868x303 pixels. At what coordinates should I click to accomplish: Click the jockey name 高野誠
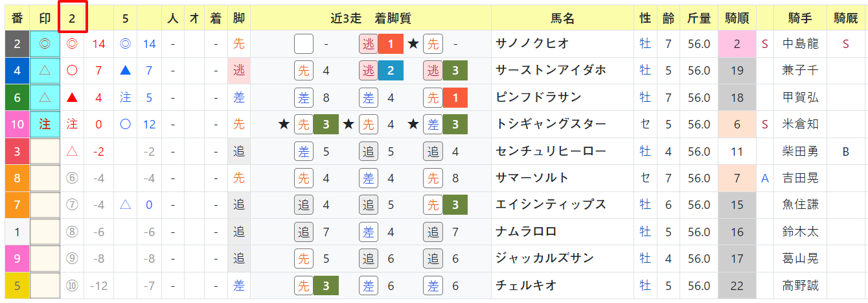(801, 285)
